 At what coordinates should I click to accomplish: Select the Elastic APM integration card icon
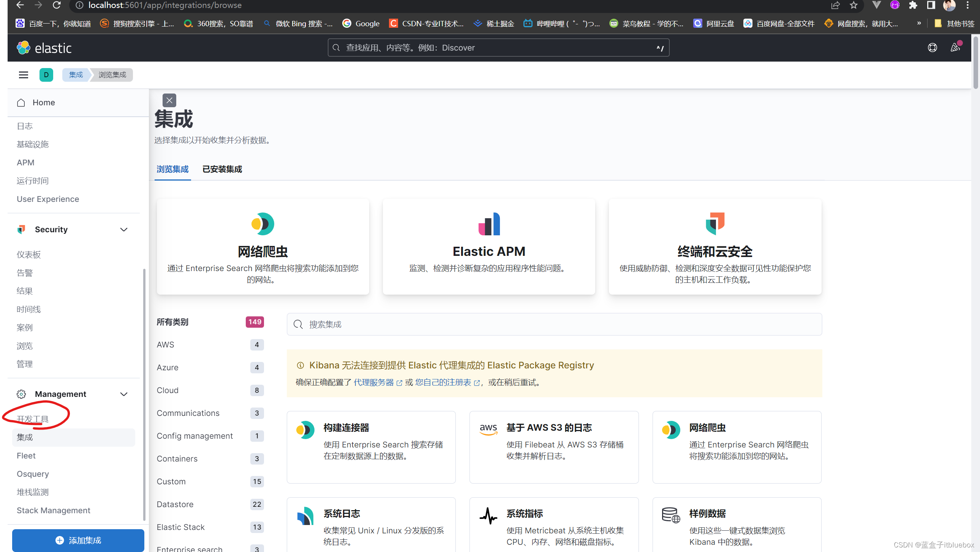pos(489,224)
